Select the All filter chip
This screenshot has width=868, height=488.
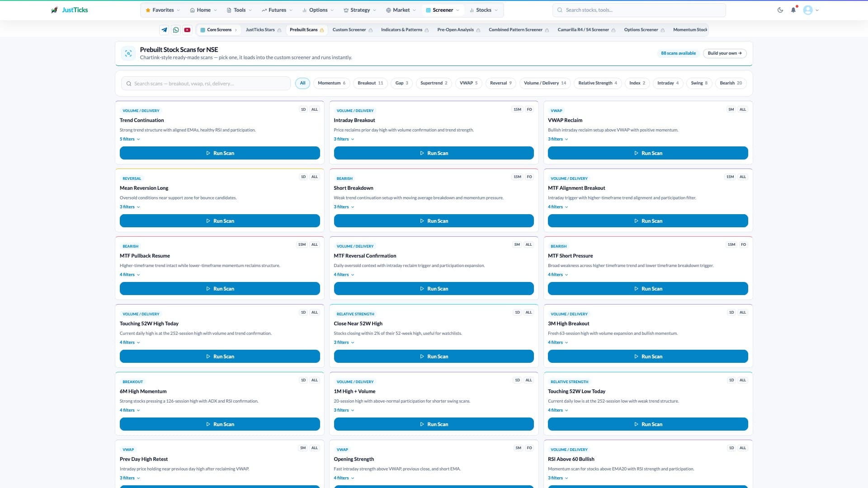coord(302,83)
